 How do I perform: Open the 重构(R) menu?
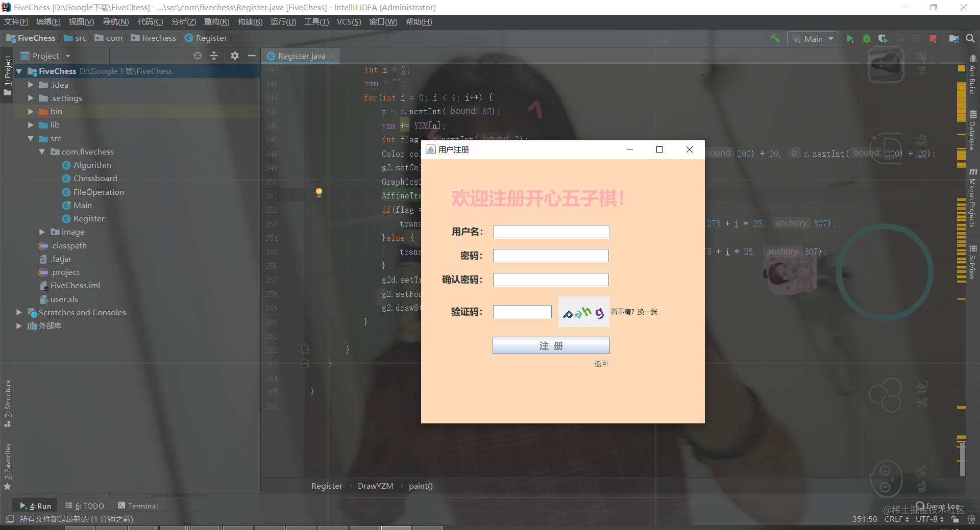point(216,22)
